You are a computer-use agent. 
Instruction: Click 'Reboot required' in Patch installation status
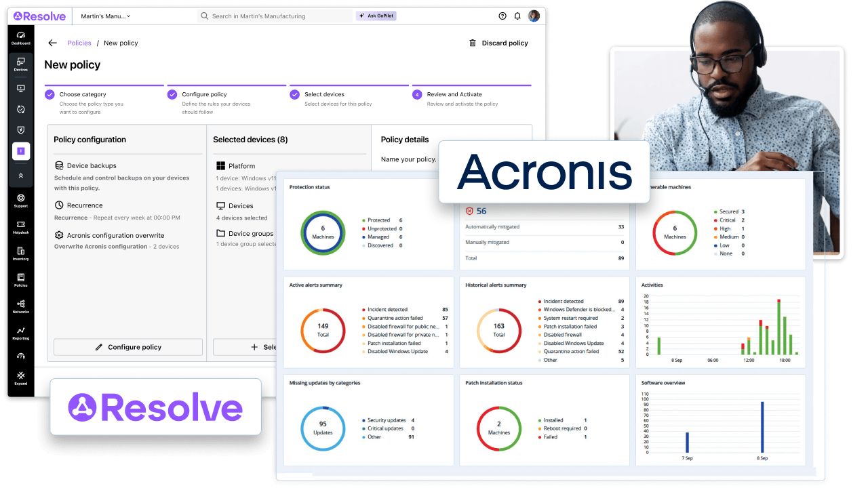(562, 428)
